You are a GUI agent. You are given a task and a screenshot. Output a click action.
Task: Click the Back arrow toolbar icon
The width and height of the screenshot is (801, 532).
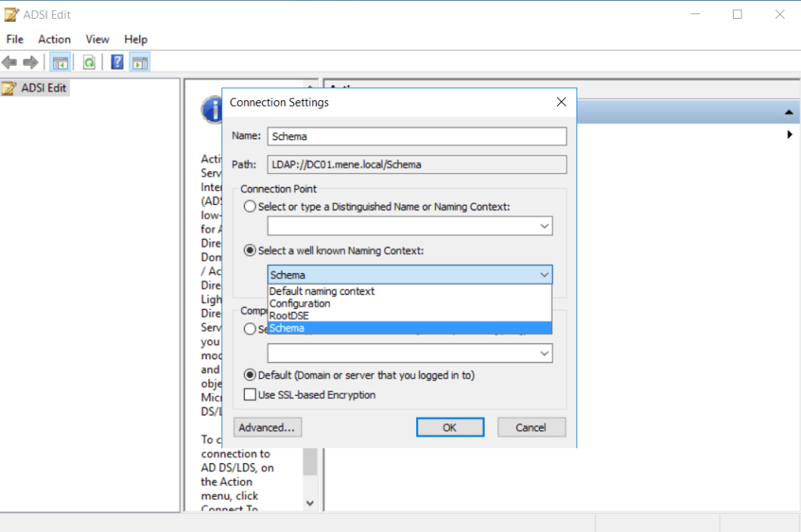pos(9,63)
